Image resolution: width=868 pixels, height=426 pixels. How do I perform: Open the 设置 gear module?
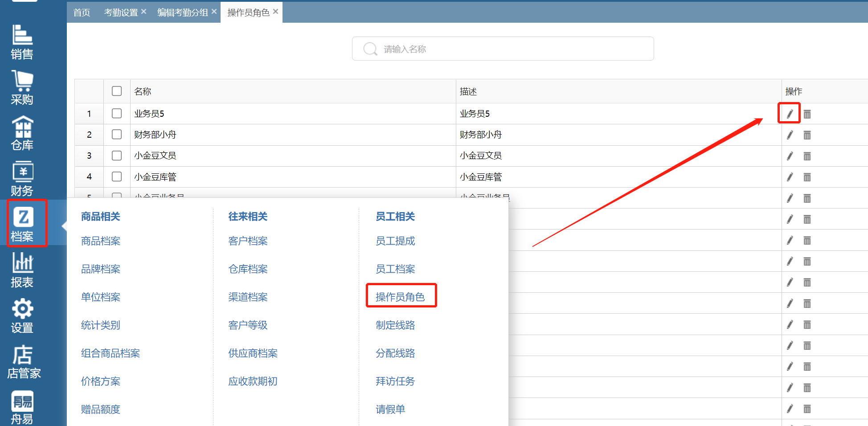click(x=22, y=316)
